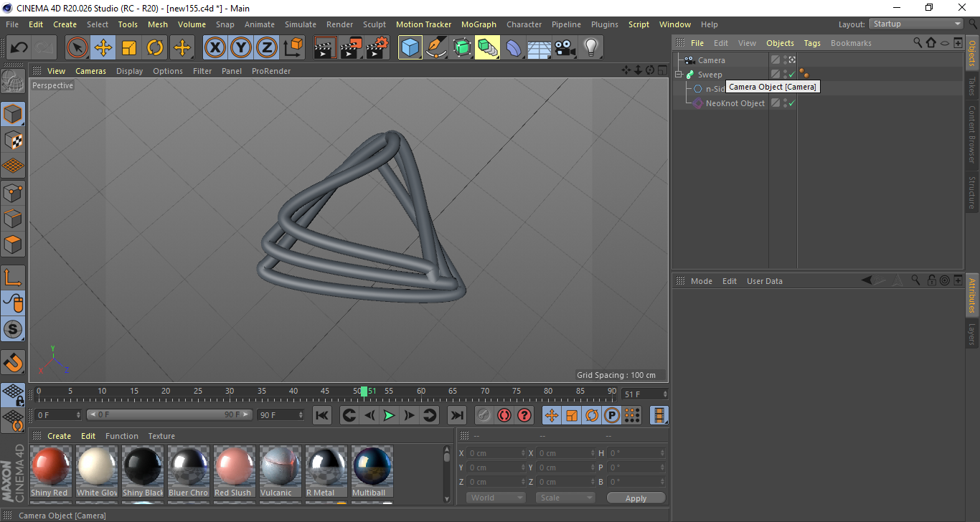Screen dimensions: 980x522
Task: Toggle the Y axis lock
Action: (x=241, y=48)
